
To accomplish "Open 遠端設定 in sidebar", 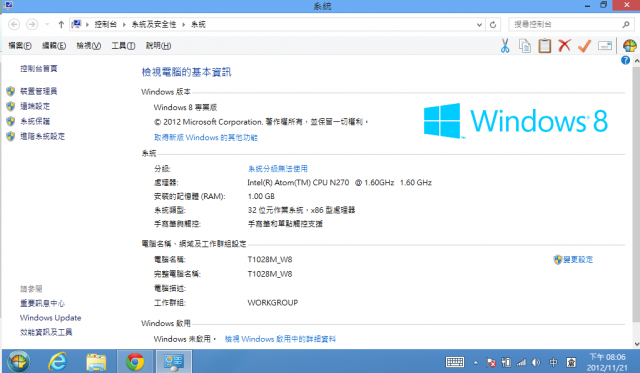I will click(x=35, y=106).
